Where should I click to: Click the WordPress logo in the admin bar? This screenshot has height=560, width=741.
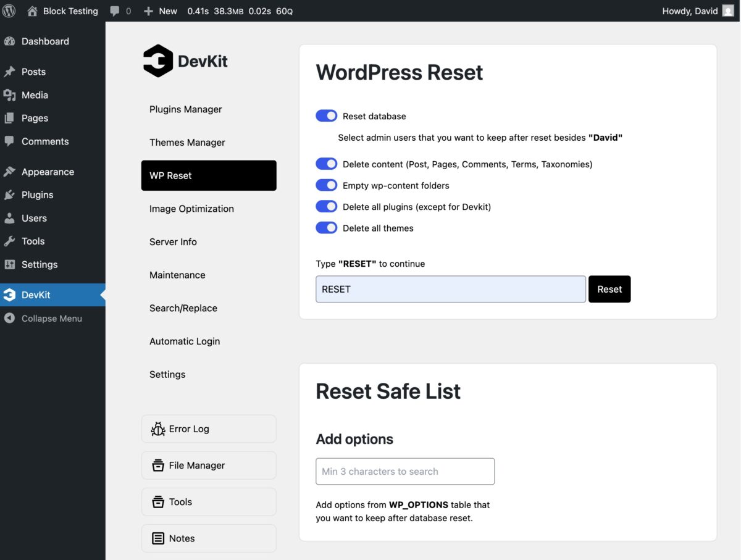(9, 10)
